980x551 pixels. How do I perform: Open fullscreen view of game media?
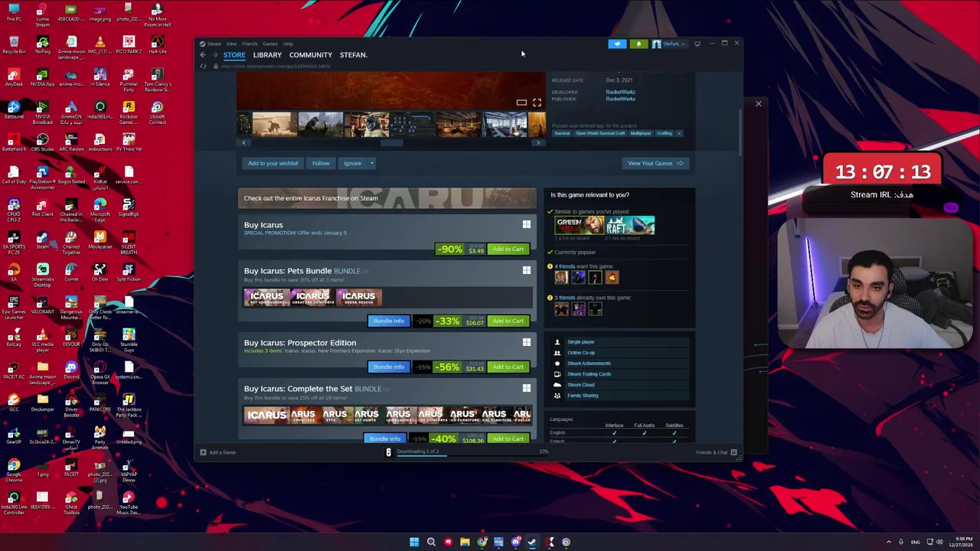[537, 103]
